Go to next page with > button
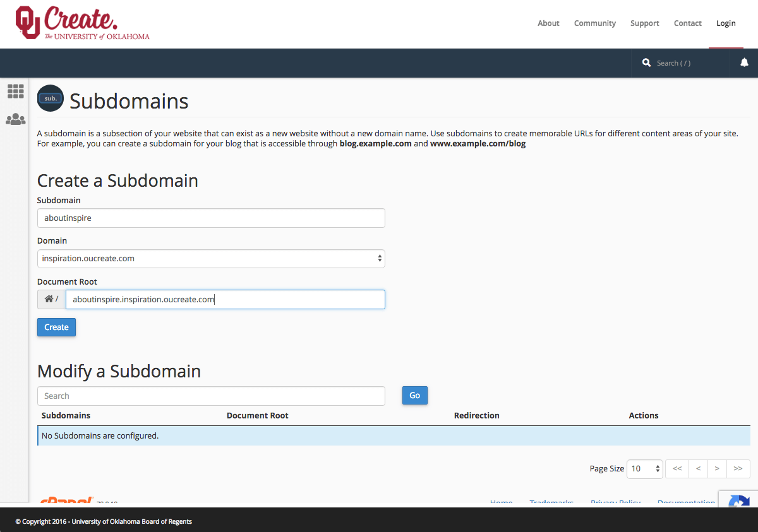The height and width of the screenshot is (532, 758). pyautogui.click(x=717, y=468)
